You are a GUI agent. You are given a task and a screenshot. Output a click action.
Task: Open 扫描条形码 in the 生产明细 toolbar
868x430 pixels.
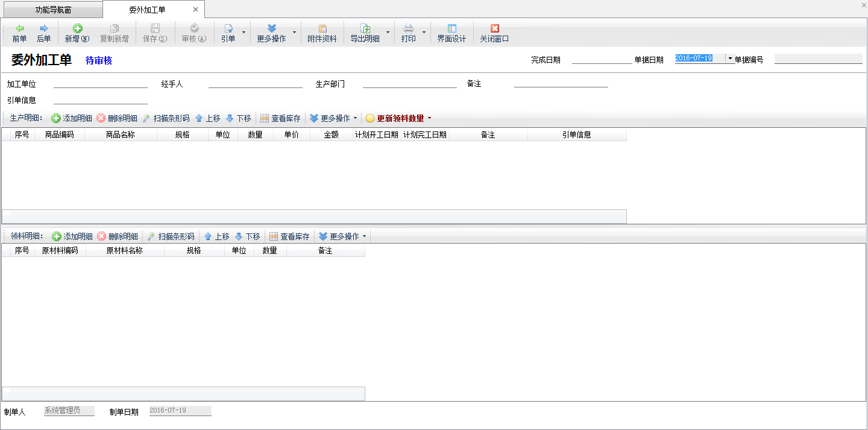[166, 118]
